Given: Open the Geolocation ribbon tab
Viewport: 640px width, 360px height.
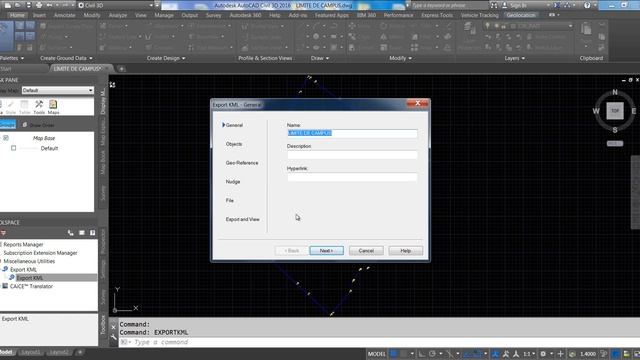Looking at the screenshot, I should [x=521, y=15].
